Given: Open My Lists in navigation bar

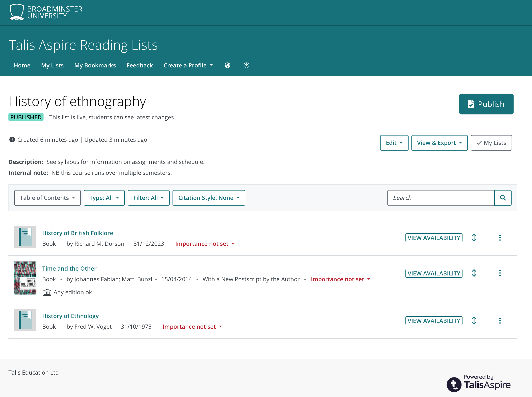Looking at the screenshot, I should click(52, 65).
